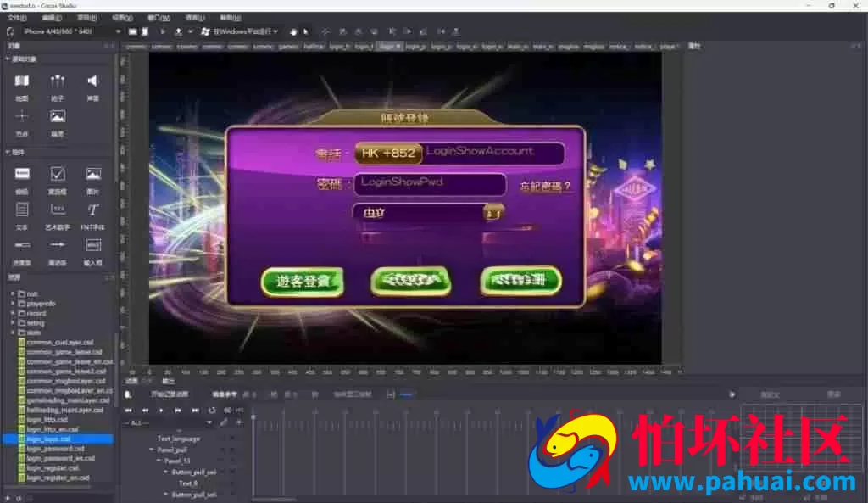The width and height of the screenshot is (868, 503).
Task: Click the timeline playhead marker at frame zero
Action: pyautogui.click(x=253, y=416)
